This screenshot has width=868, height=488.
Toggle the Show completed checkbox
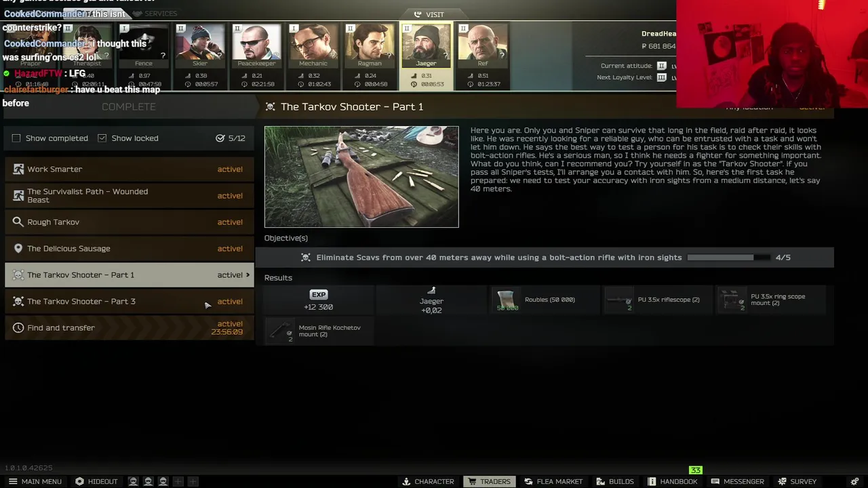point(16,138)
